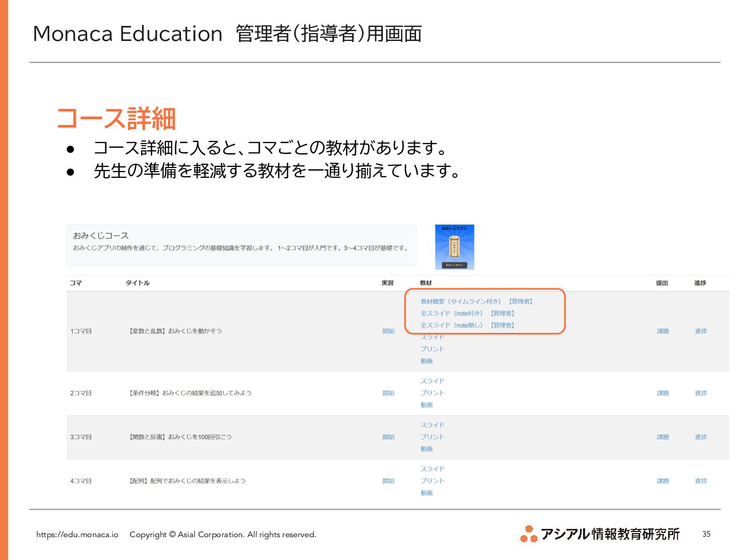Click 開始 for 4コマ目
The height and width of the screenshot is (560, 747).
pos(389,481)
